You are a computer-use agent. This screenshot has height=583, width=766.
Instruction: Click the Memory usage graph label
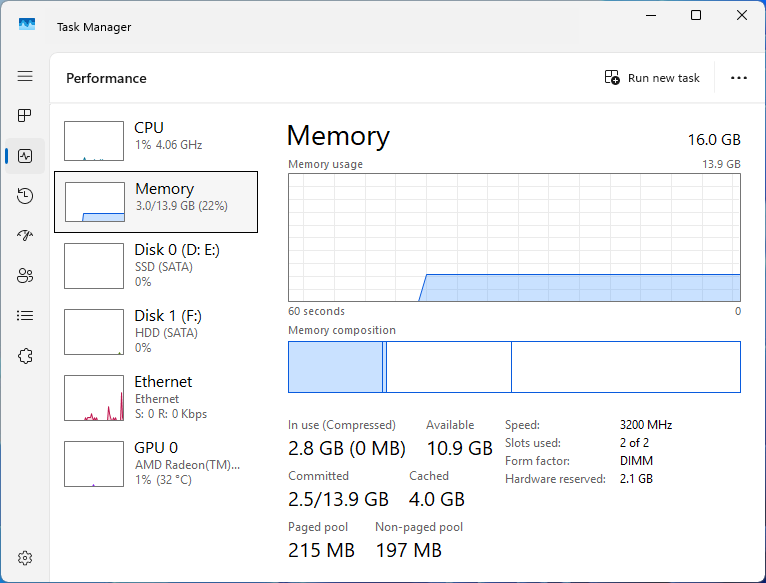[325, 164]
